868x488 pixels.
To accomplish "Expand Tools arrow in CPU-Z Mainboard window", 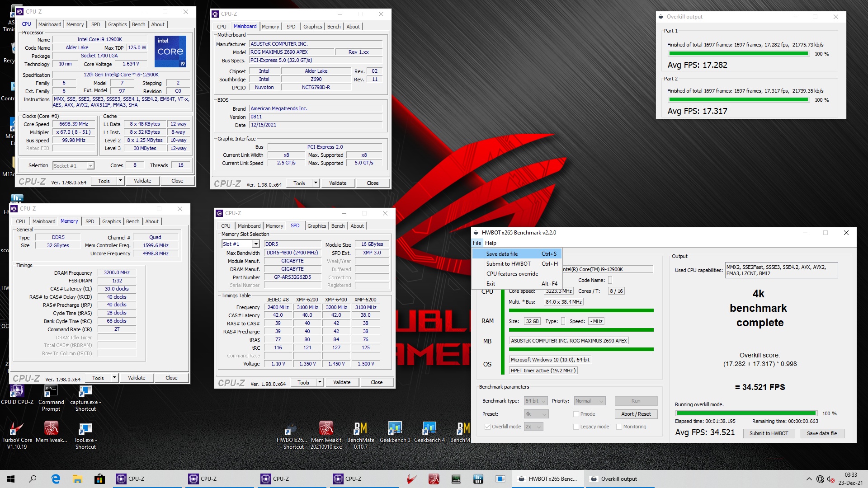I will tap(316, 183).
